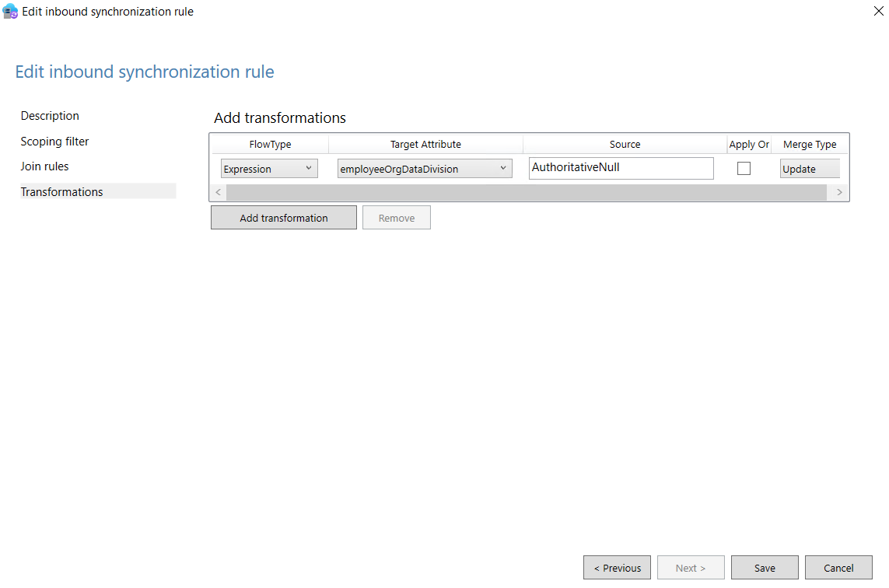Click the Source column header

tap(625, 145)
